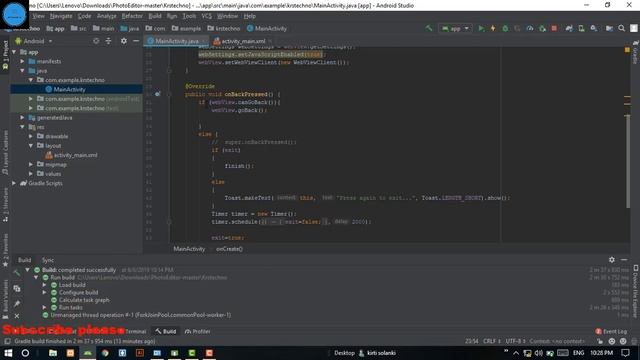Expand the manifests folder
Image resolution: width=640 pixels, height=360 pixels.
22,61
